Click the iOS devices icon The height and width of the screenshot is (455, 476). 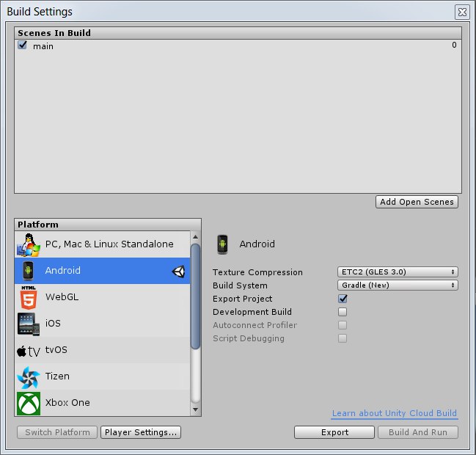tap(29, 324)
